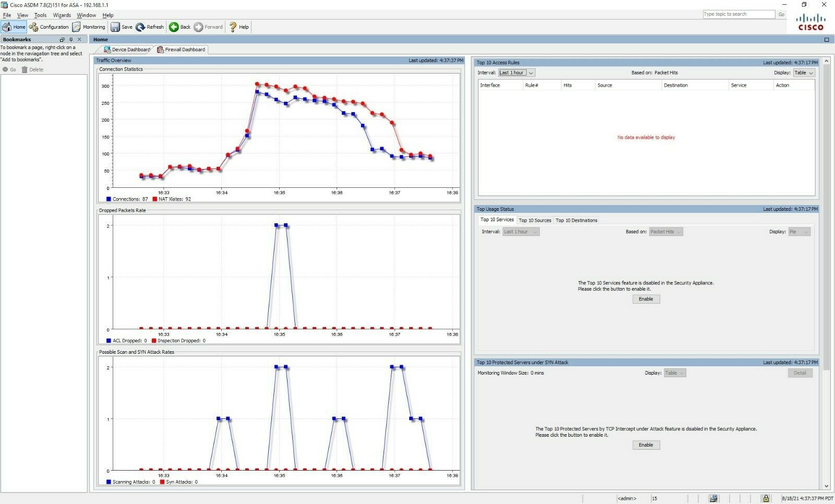Enable Top 10 Protected Servers feature
Viewport: 835px width, 504px height.
tap(646, 445)
